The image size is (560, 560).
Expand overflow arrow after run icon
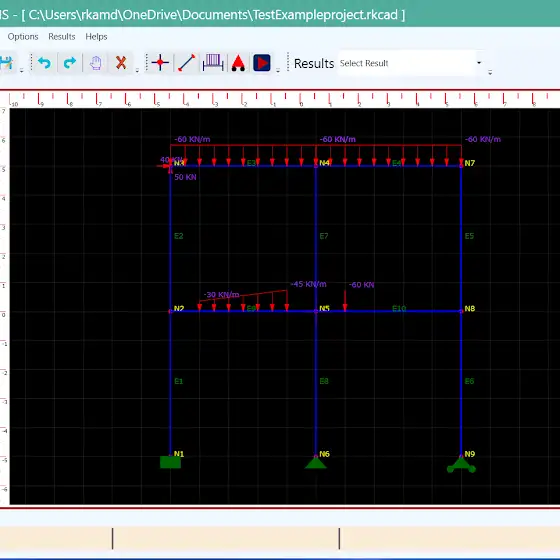point(278,70)
